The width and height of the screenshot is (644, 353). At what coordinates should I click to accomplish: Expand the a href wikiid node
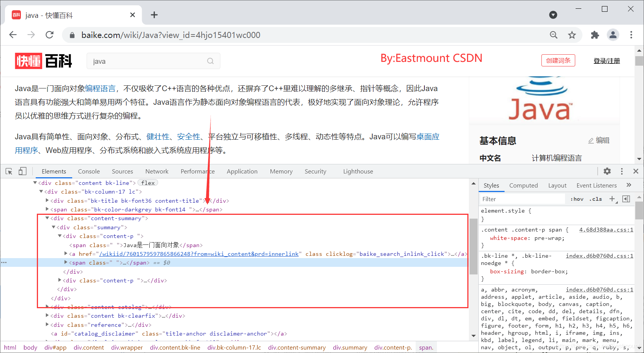click(66, 254)
